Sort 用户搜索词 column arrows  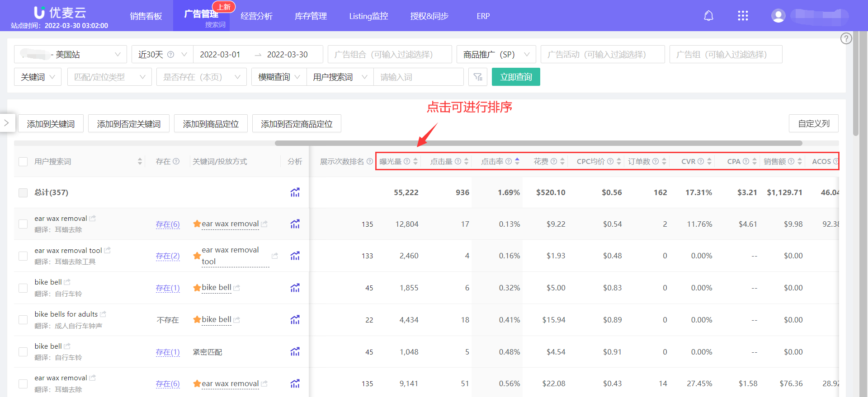click(x=140, y=161)
